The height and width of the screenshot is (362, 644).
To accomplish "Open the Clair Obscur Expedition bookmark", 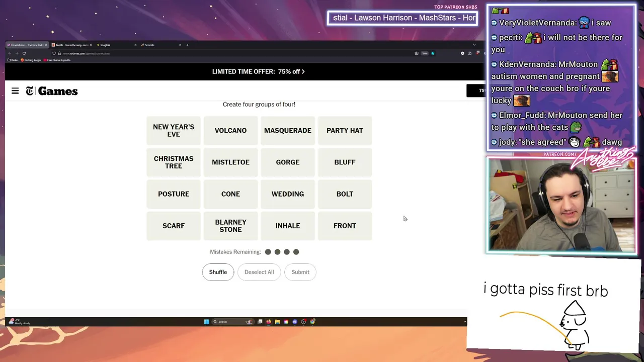I will (x=57, y=60).
